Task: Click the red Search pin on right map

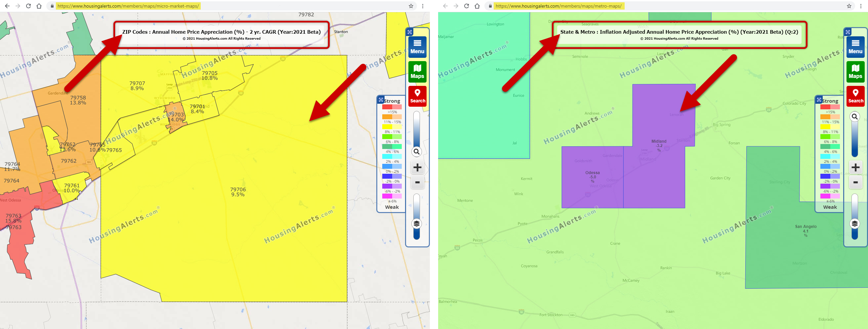Action: (855, 96)
